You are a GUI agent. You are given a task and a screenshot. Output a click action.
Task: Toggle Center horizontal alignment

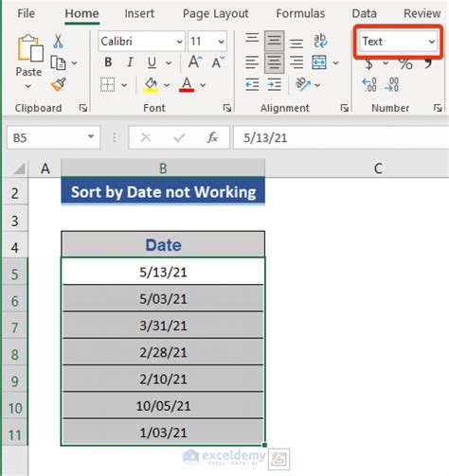pos(274,62)
